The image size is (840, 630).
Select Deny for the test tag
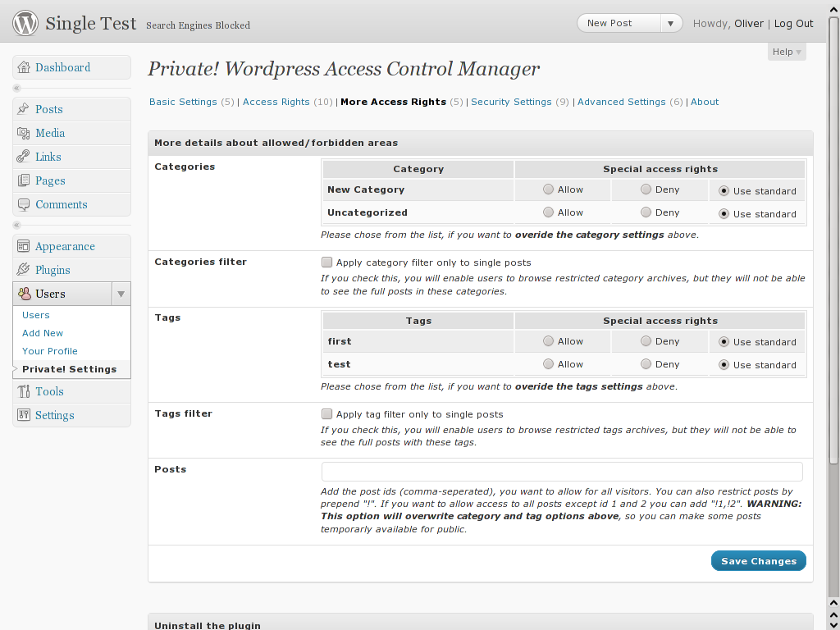[646, 363]
